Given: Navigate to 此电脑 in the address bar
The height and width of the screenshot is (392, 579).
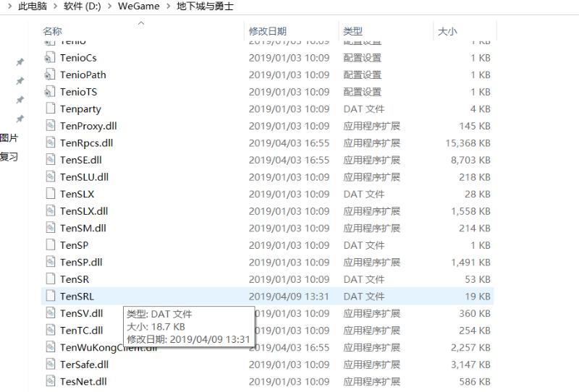Looking at the screenshot, I should pos(33,7).
